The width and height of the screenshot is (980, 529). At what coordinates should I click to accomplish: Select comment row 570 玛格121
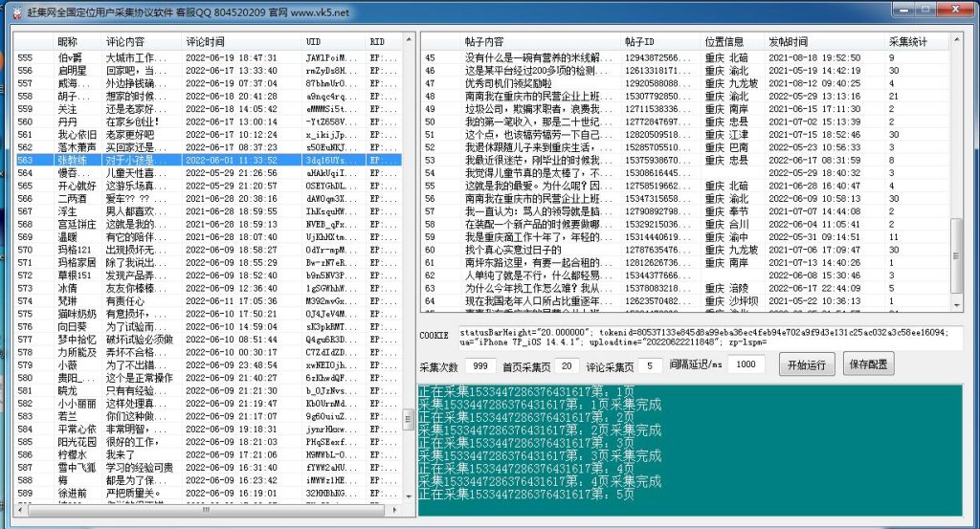[208, 250]
